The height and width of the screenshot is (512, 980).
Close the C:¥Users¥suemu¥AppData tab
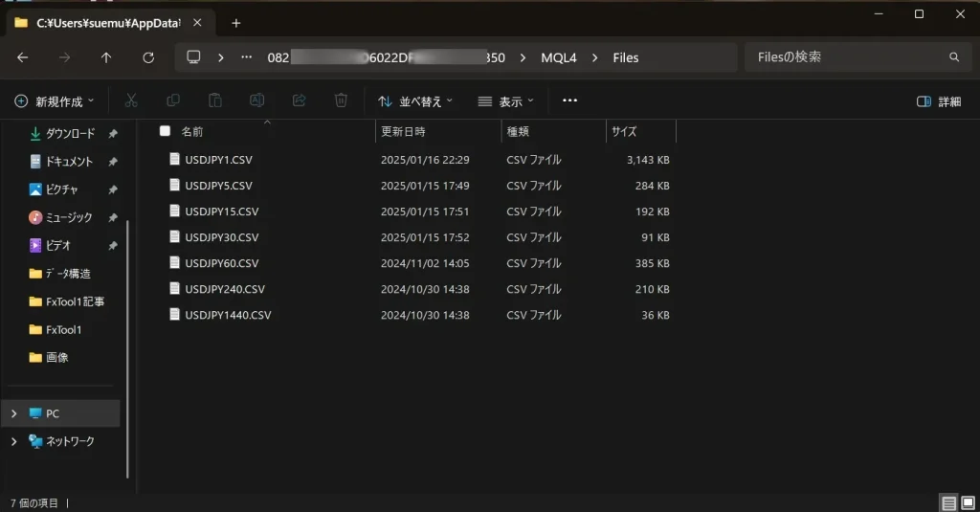197,23
